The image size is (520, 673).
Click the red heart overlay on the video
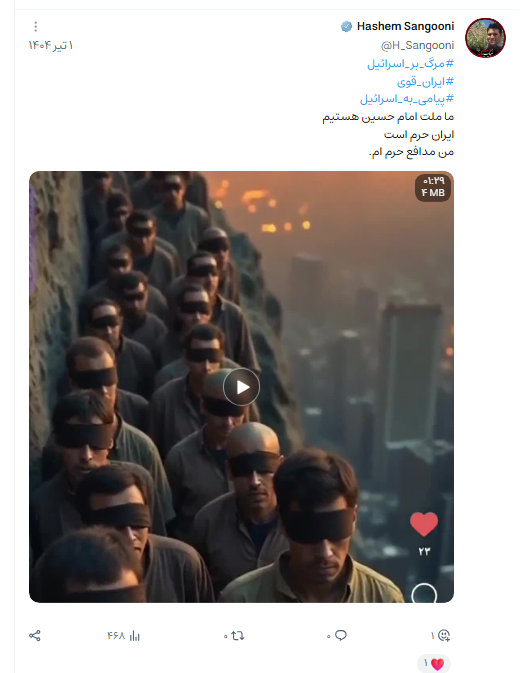pyautogui.click(x=424, y=524)
